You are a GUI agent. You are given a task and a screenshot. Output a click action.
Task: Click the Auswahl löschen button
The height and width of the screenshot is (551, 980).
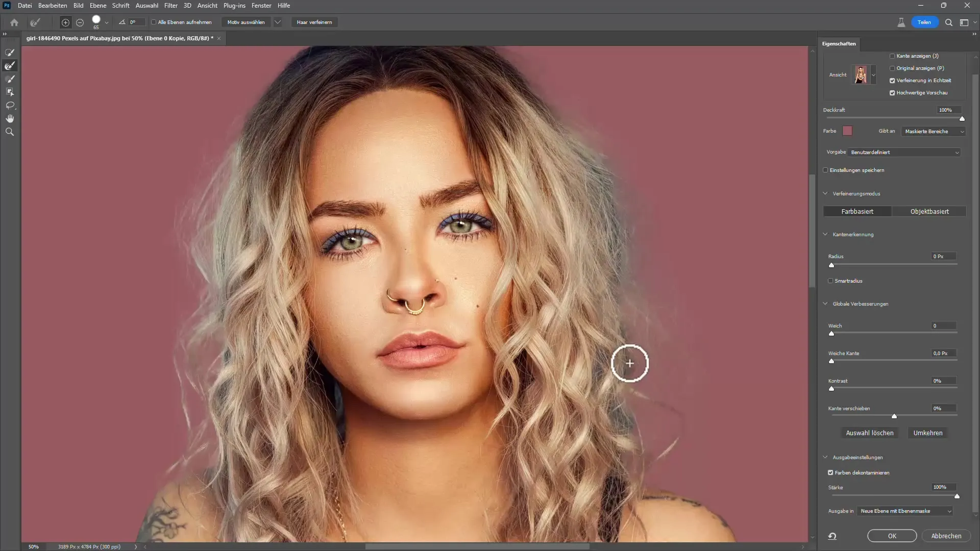(x=869, y=433)
